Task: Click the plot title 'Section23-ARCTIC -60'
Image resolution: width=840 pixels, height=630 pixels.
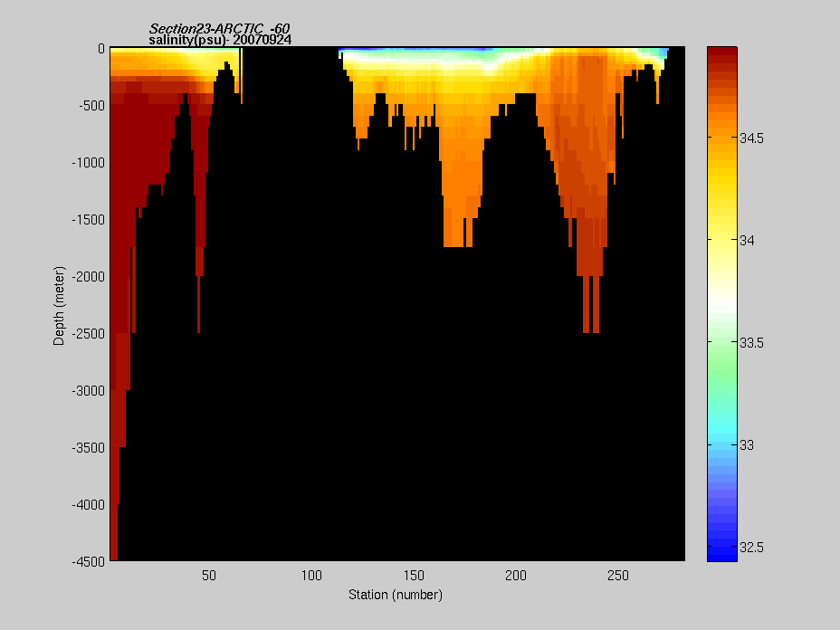Action: [219, 29]
